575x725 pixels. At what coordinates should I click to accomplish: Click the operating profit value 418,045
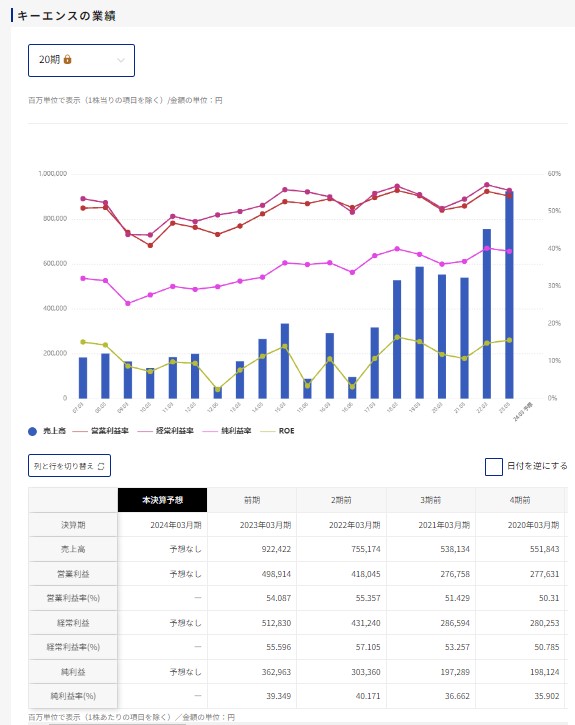pos(366,574)
